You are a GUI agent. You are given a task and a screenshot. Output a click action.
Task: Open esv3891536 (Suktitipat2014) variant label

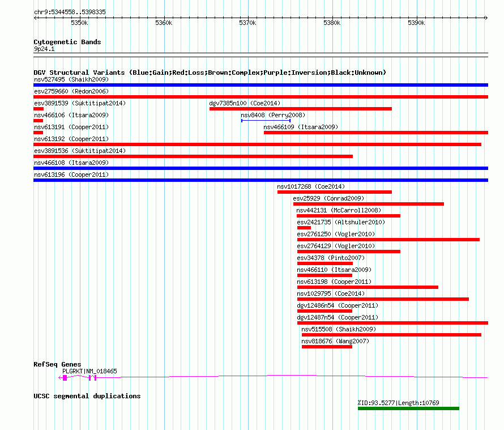click(x=80, y=151)
